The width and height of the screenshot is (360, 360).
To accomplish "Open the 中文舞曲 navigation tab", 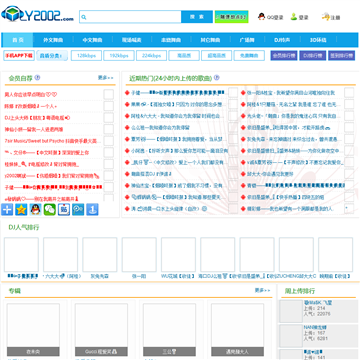I will pyautogui.click(x=92, y=40).
